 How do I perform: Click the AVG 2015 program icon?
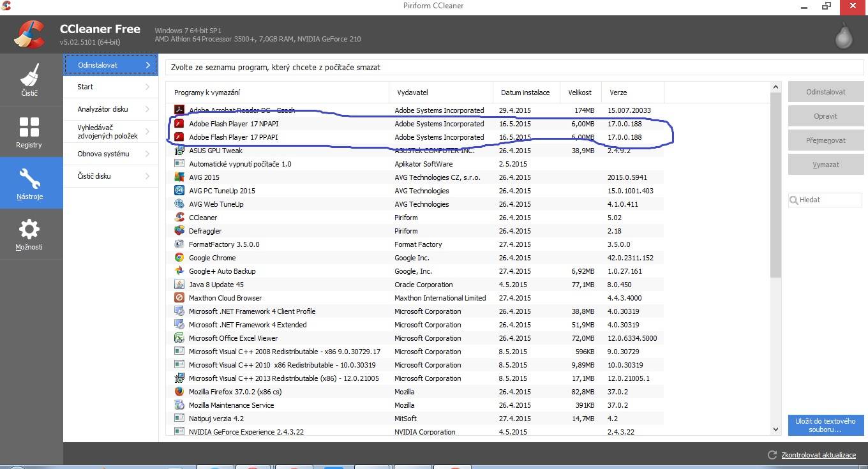(179, 177)
